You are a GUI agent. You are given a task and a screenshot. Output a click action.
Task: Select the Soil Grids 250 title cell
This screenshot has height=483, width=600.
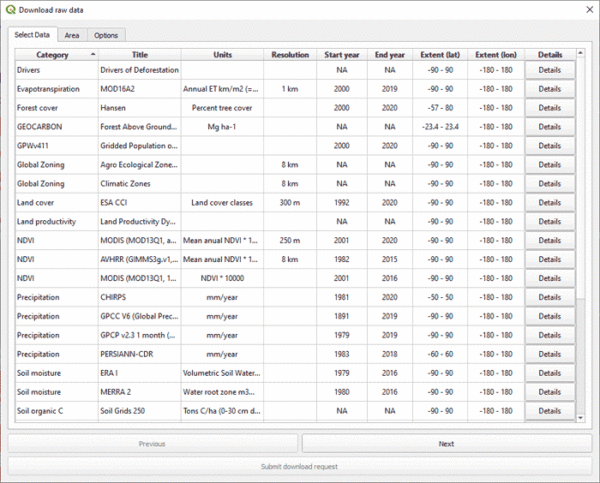139,411
